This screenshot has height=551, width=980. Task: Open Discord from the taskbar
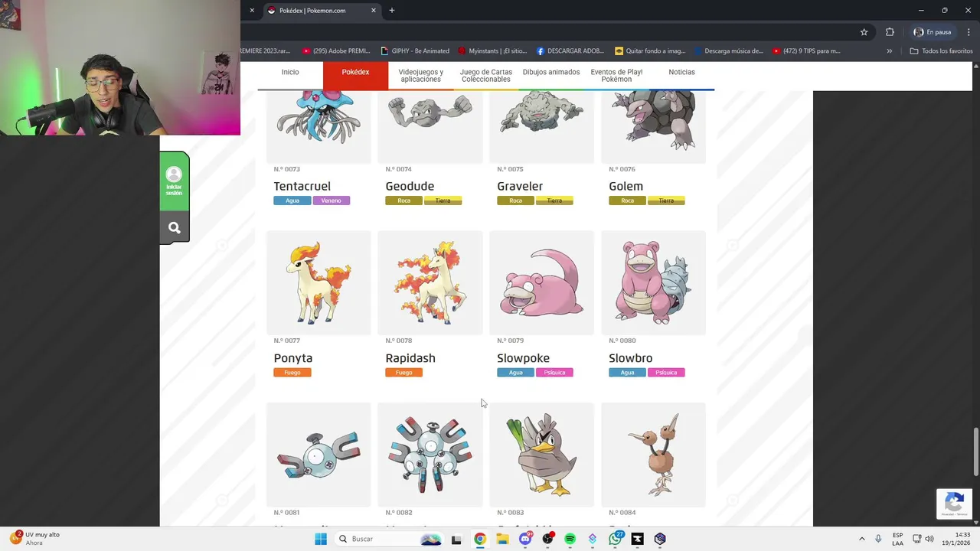point(524,539)
